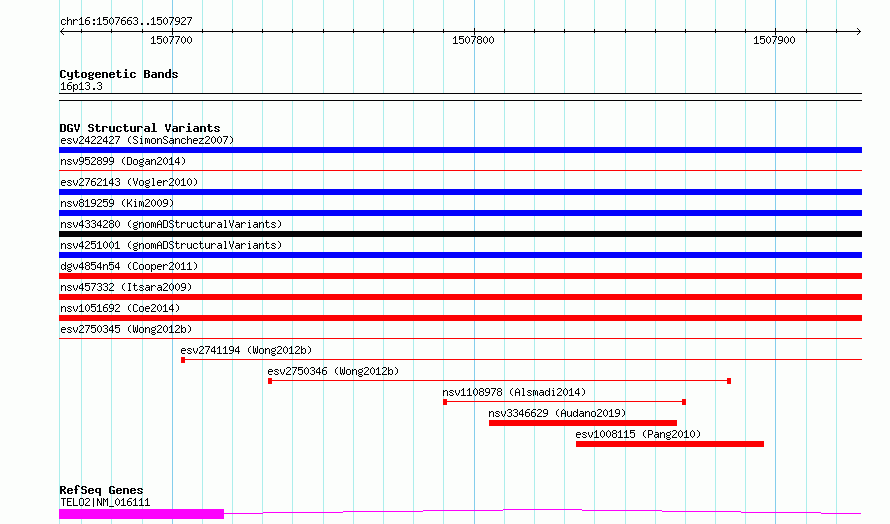Click the nsv3346629 (Audano2019) label
This screenshot has height=524, width=890.
point(557,413)
